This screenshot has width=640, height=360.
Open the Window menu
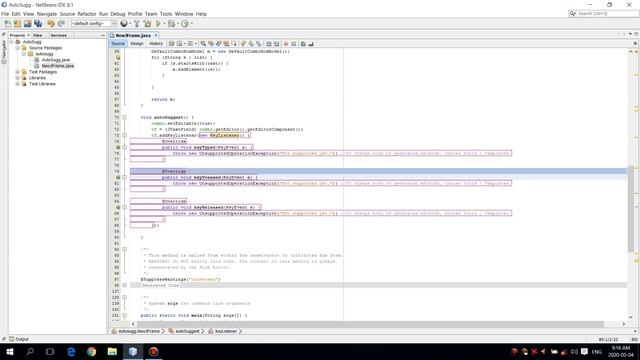click(x=184, y=14)
